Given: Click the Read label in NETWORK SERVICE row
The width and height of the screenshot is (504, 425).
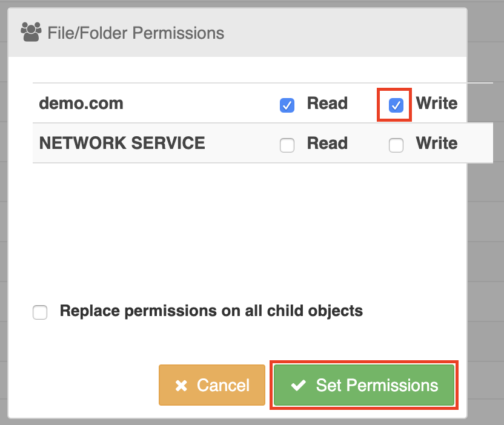Looking at the screenshot, I should pos(327,143).
